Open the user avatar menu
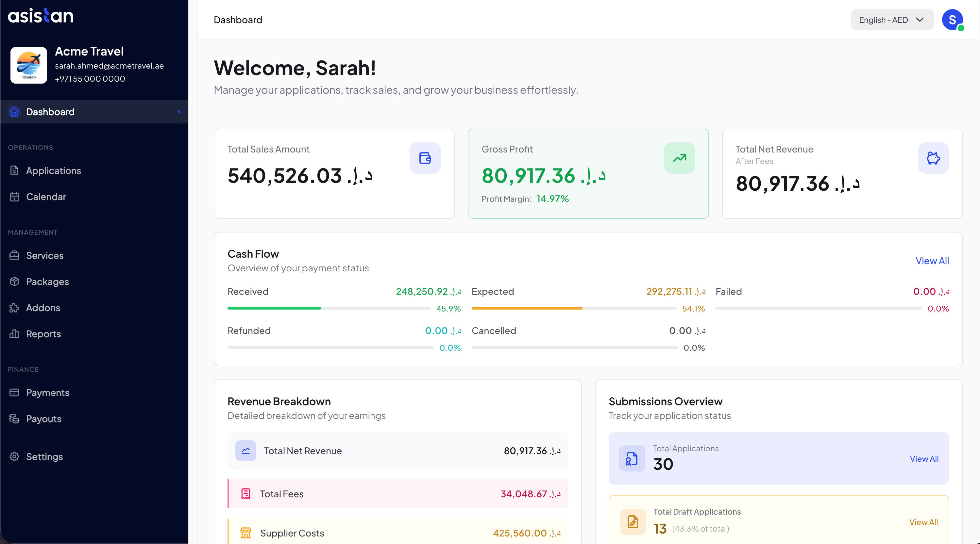 tap(952, 20)
